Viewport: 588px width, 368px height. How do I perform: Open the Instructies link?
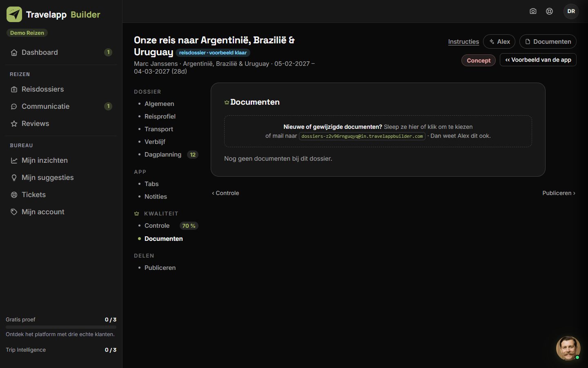463,41
